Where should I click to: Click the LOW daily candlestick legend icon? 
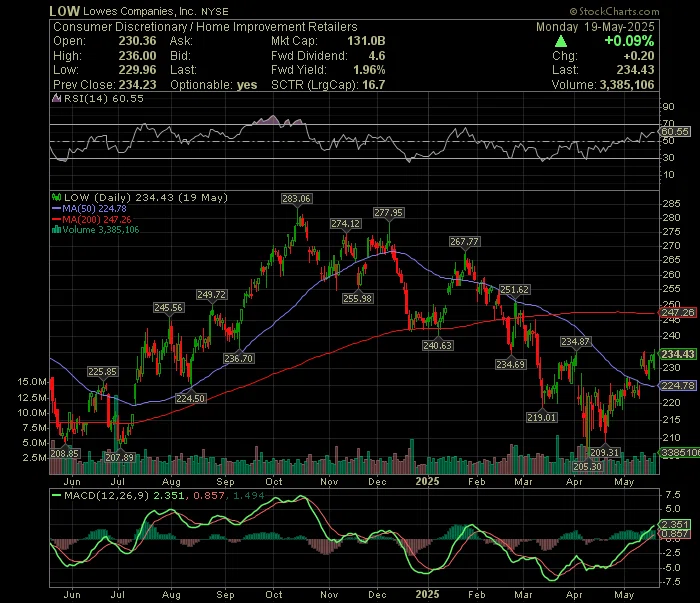pyautogui.click(x=56, y=197)
